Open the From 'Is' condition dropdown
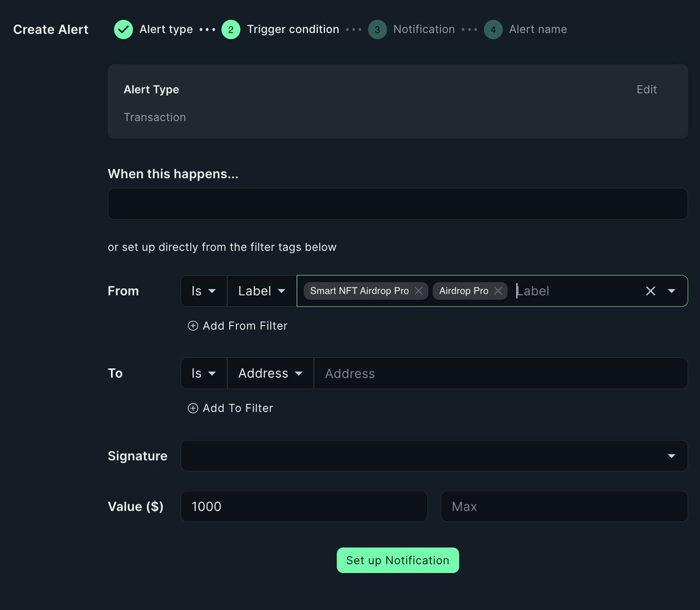The height and width of the screenshot is (610, 700). [203, 290]
